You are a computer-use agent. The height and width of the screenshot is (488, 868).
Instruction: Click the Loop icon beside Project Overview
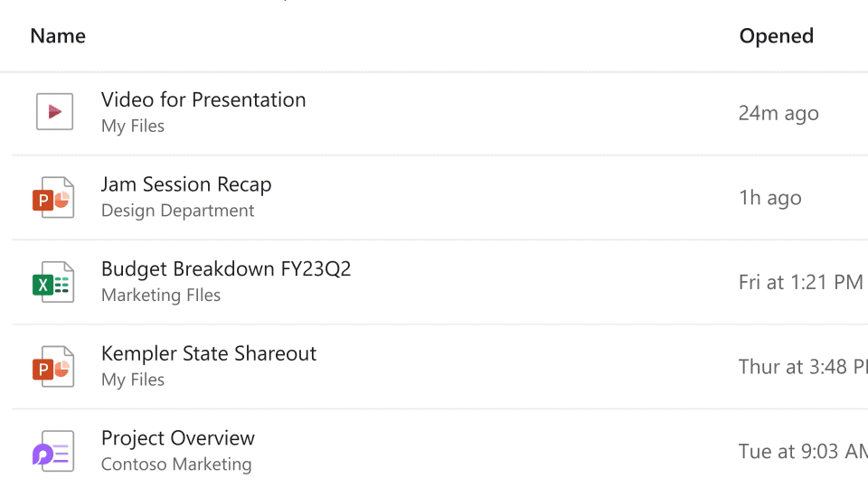52,451
